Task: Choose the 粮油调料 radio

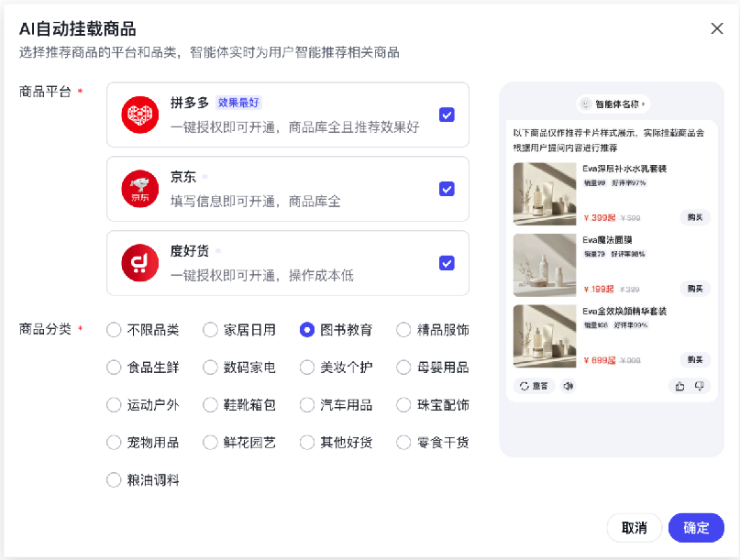Action: 114,479
